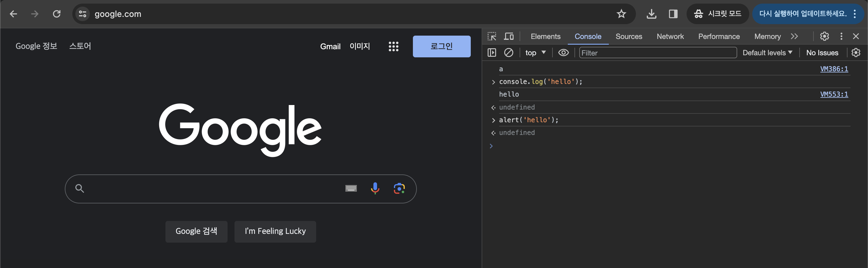Open the VM553:1 source link

(834, 94)
